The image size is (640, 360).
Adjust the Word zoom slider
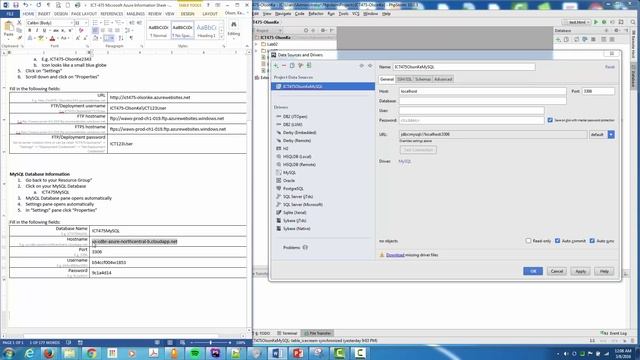211,342
